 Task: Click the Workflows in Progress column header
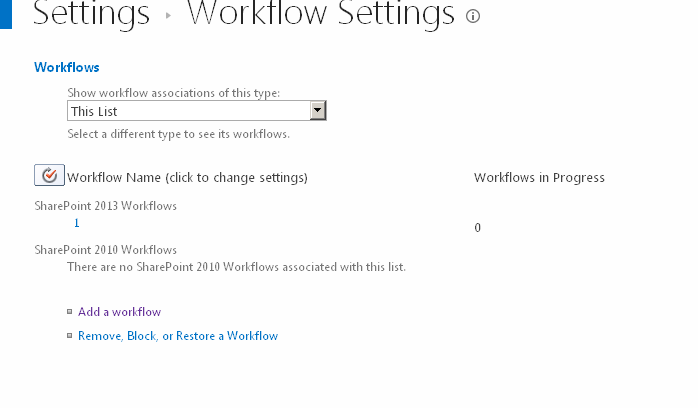pos(539,178)
